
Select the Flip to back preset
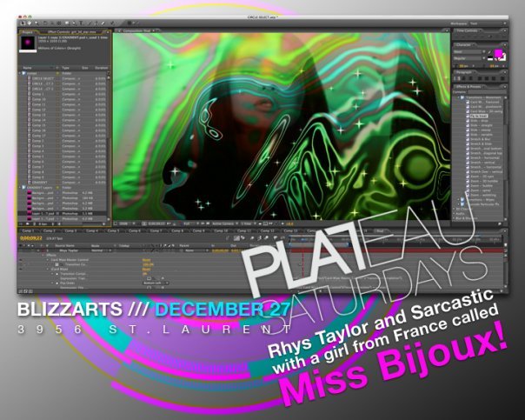478,116
